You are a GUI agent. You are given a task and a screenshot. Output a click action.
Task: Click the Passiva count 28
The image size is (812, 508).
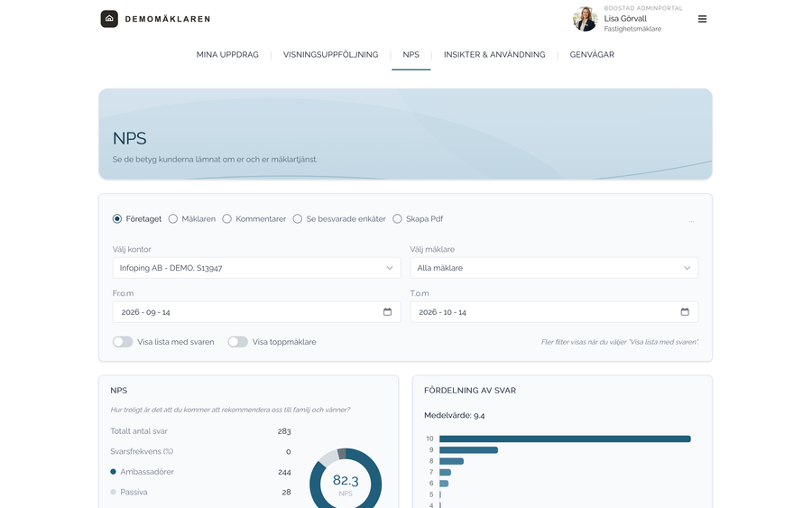pyautogui.click(x=286, y=493)
